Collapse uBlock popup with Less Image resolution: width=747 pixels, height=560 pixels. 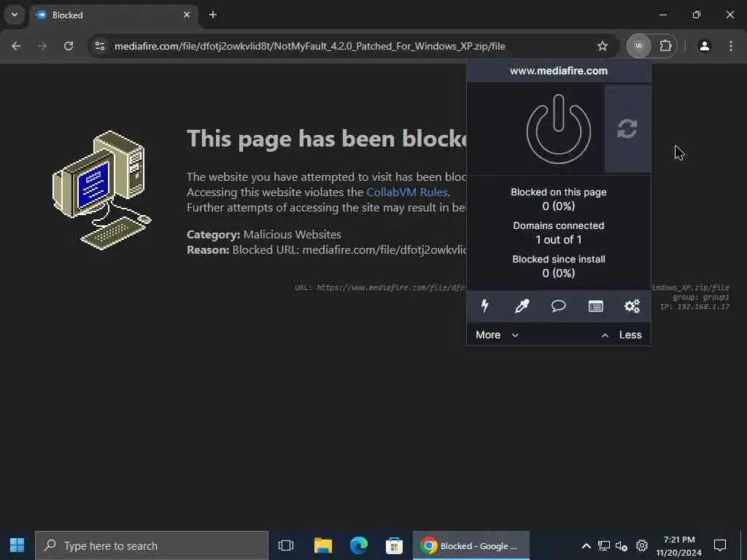point(622,335)
